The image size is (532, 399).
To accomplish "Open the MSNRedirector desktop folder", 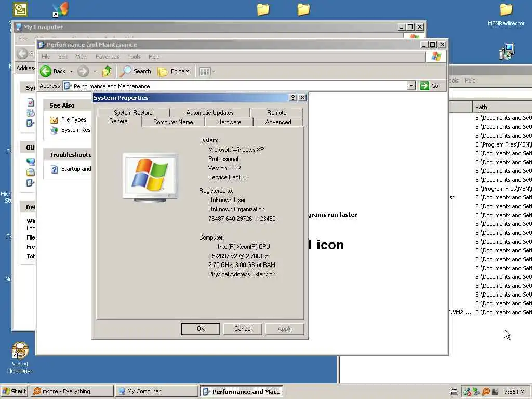I will coord(506,15).
